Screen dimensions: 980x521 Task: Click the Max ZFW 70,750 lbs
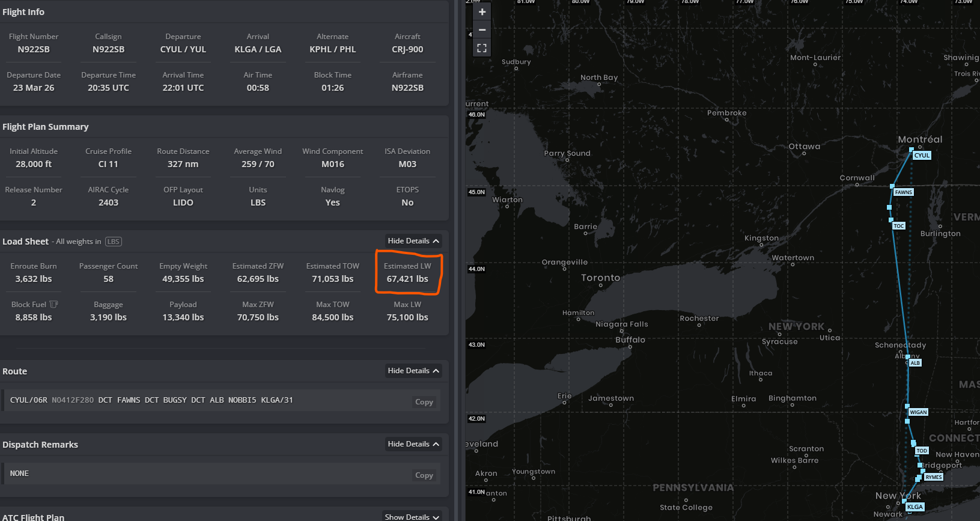coord(258,317)
